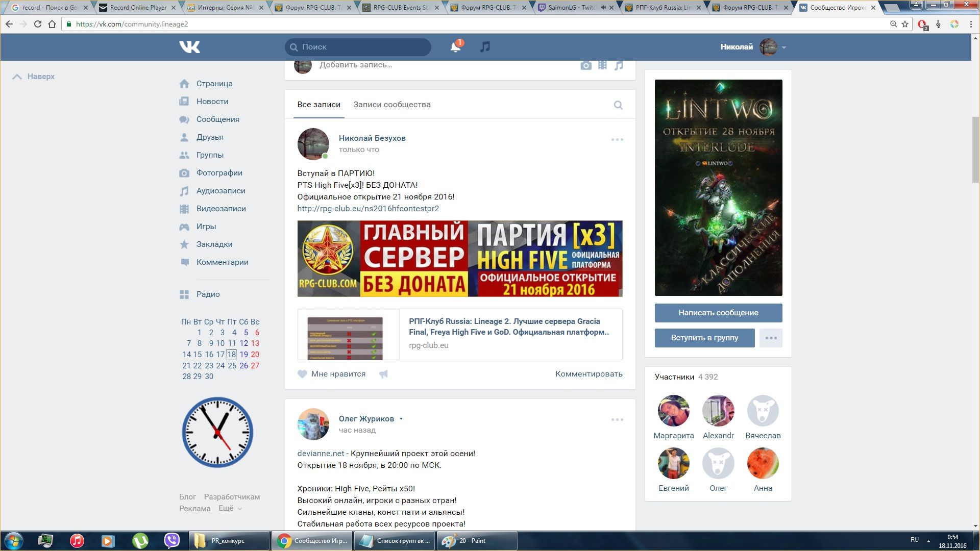Image resolution: width=980 pixels, height=551 pixels.
Task: Click the VK logo
Action: pyautogui.click(x=190, y=47)
